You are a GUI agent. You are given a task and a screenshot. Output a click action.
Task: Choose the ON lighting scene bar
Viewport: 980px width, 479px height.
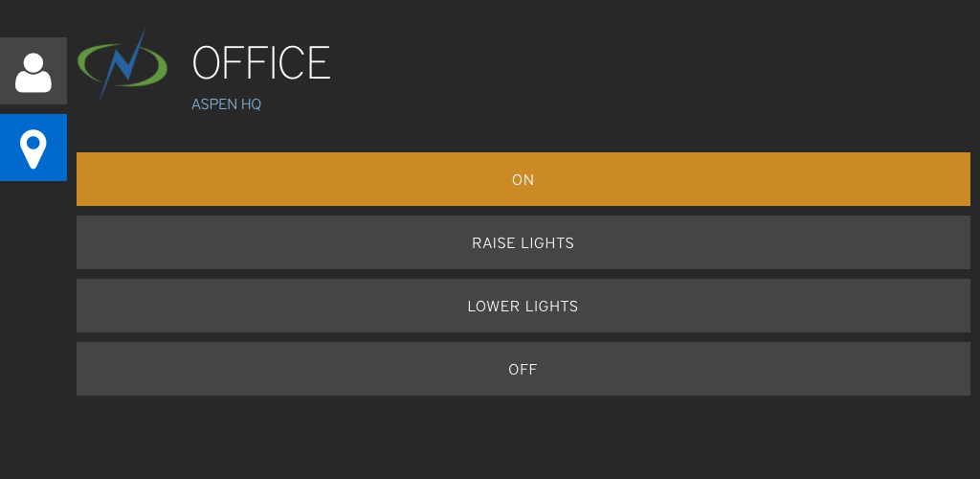[x=523, y=179]
